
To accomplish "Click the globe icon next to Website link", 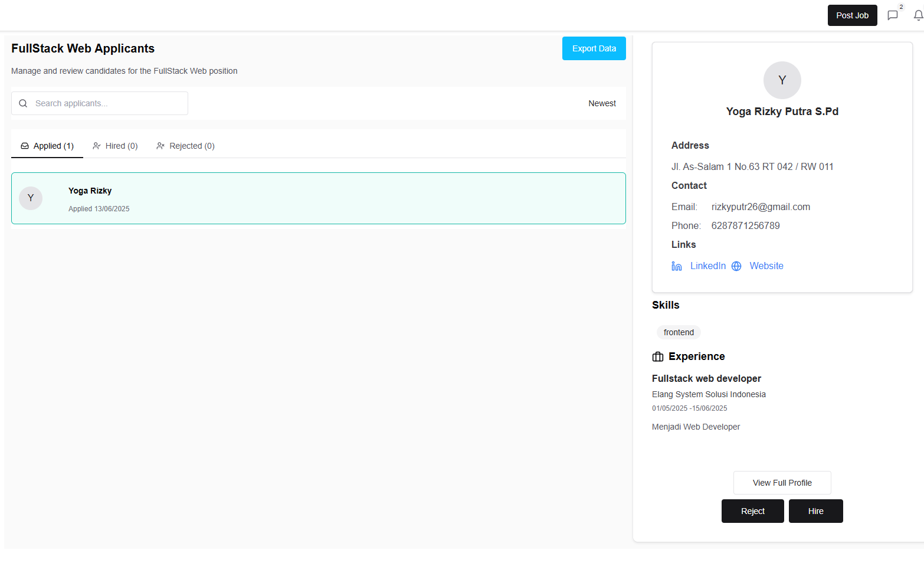I will point(736,266).
